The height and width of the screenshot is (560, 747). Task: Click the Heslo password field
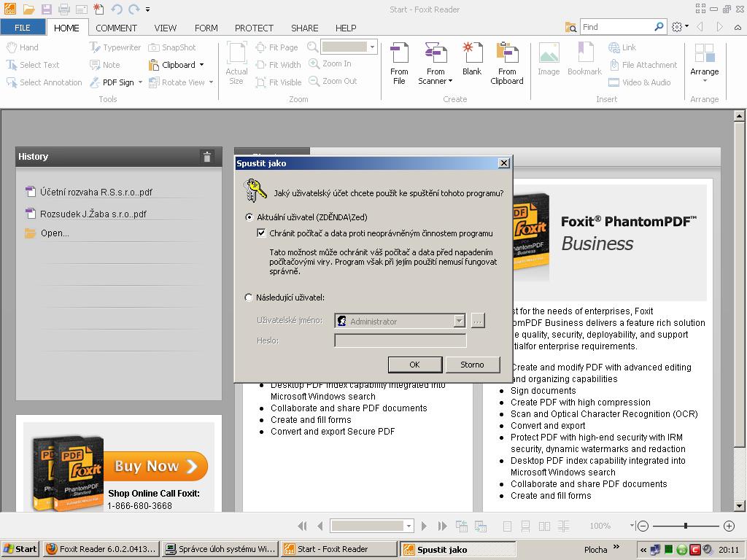pyautogui.click(x=400, y=341)
